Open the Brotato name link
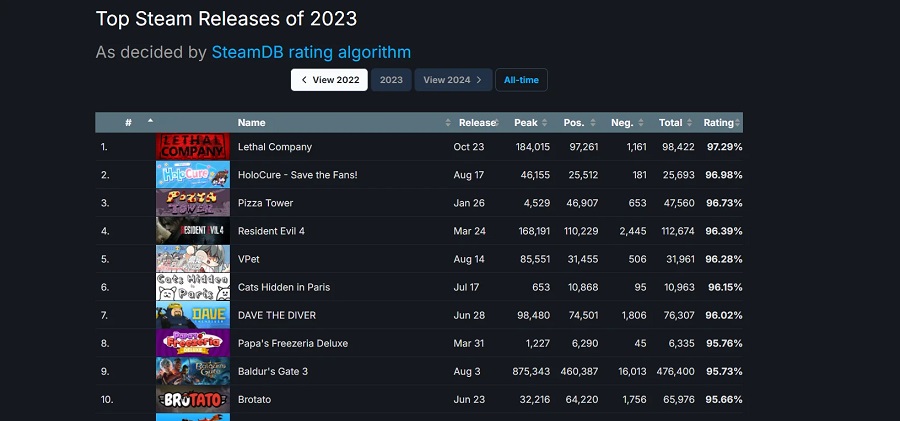The width and height of the screenshot is (900, 421). pyautogui.click(x=254, y=400)
